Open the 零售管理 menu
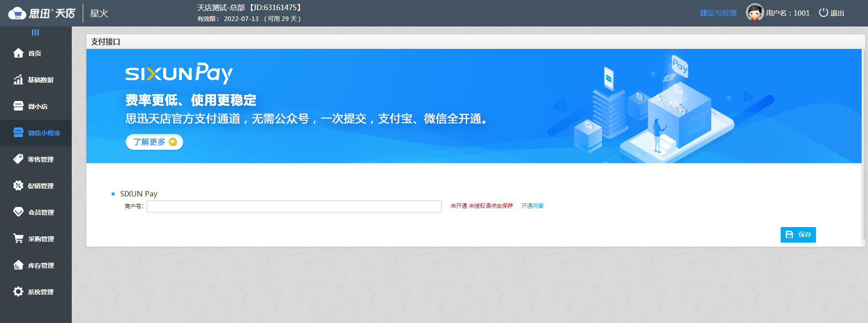Image resolution: width=868 pixels, height=323 pixels. pos(36,159)
